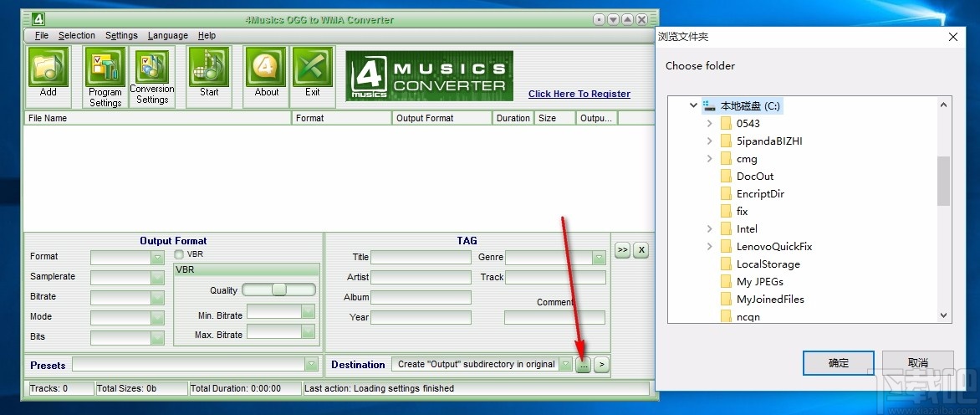Image resolution: width=980 pixels, height=415 pixels.
Task: Click the folder tree scroll up arrow
Action: (x=944, y=103)
